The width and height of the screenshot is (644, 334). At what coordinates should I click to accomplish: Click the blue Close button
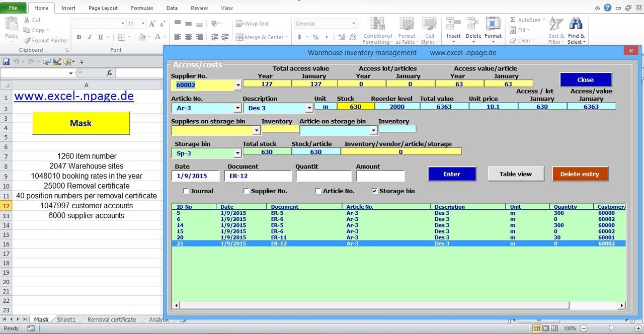[x=586, y=79]
